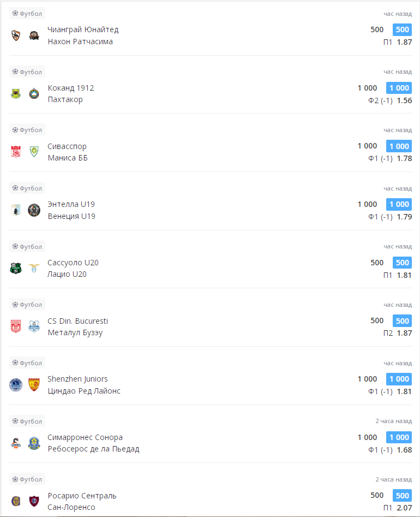Select the Футбол tag above Коканд 1912
The height and width of the screenshot is (517, 420).
(x=27, y=72)
